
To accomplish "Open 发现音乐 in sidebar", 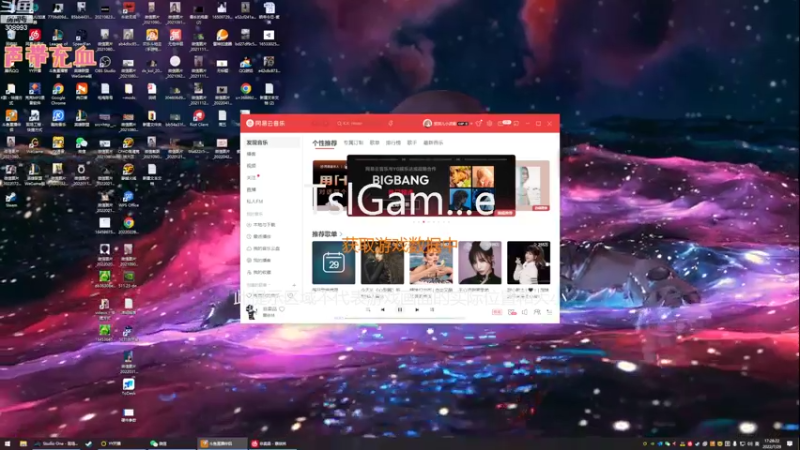I will coord(270,142).
